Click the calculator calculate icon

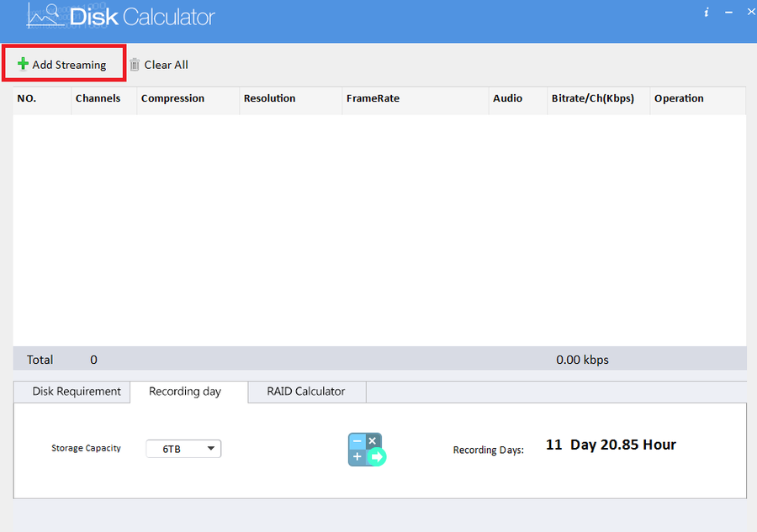coord(367,450)
